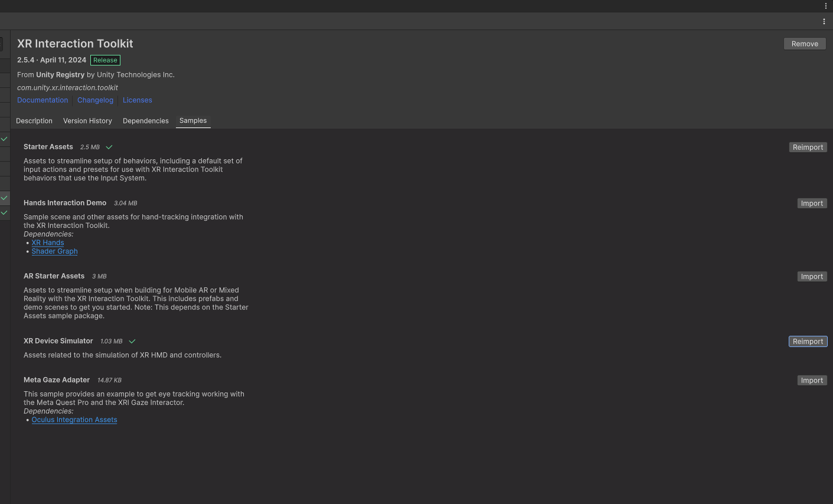Click the green Release tag
Viewport: 833px width, 504px height.
(105, 60)
